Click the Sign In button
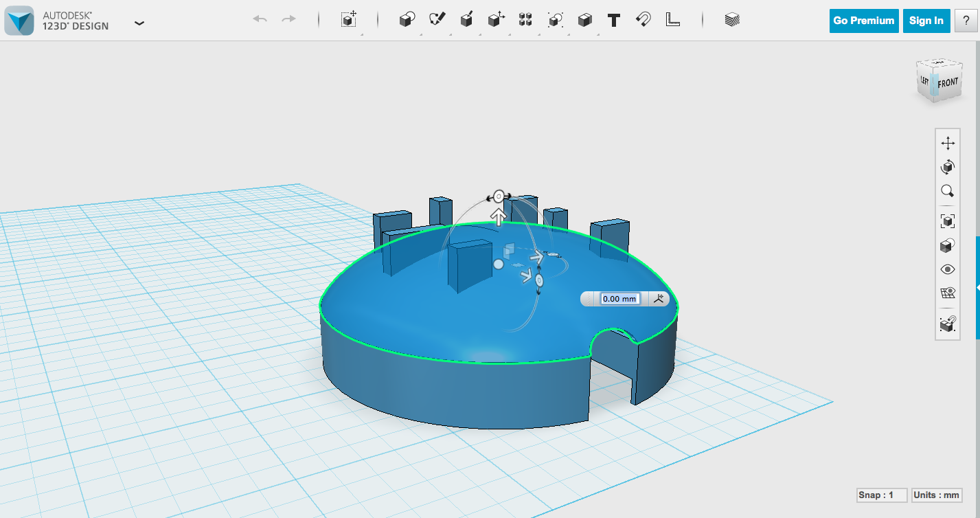 [926, 21]
